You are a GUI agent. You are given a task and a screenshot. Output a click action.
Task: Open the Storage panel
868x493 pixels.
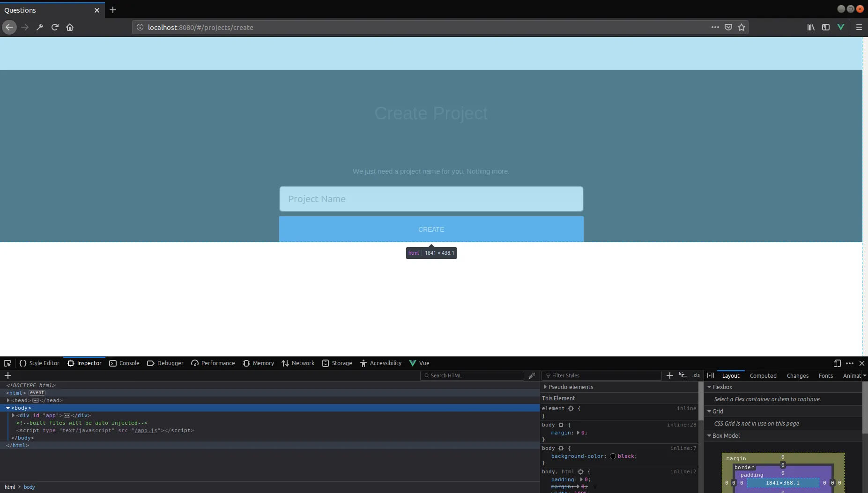point(337,363)
